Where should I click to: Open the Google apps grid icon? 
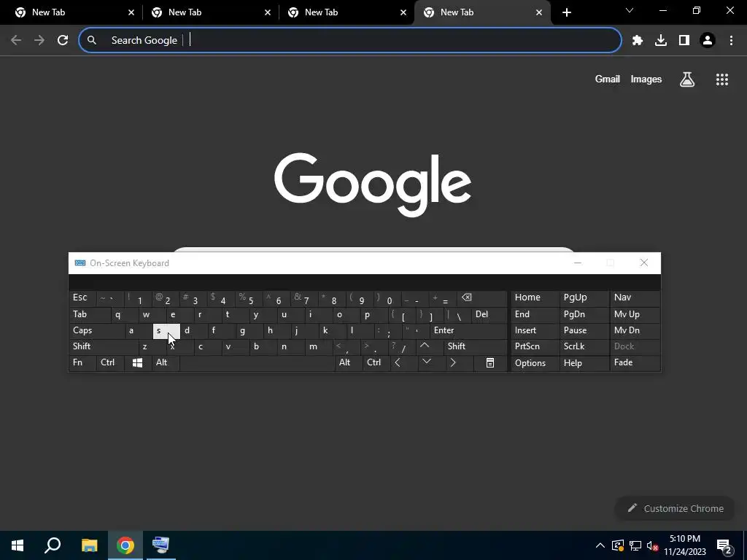tap(721, 79)
